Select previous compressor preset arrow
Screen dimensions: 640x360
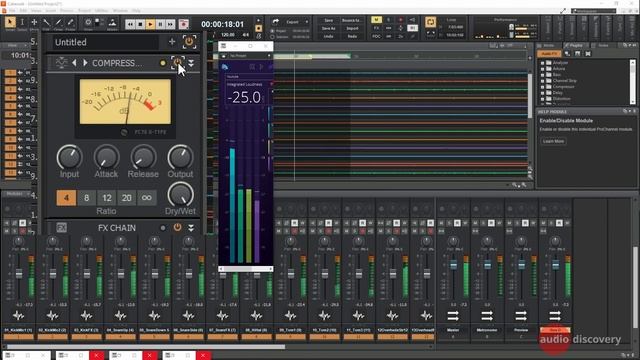tap(74, 63)
